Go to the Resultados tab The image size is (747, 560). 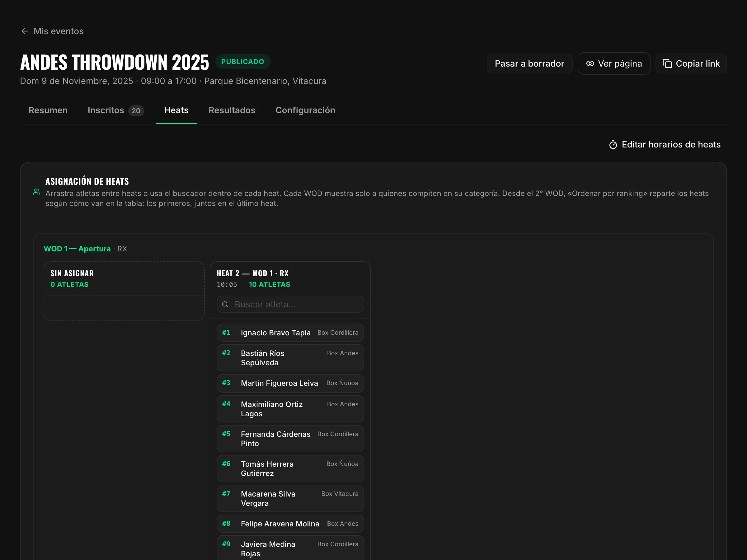232,110
